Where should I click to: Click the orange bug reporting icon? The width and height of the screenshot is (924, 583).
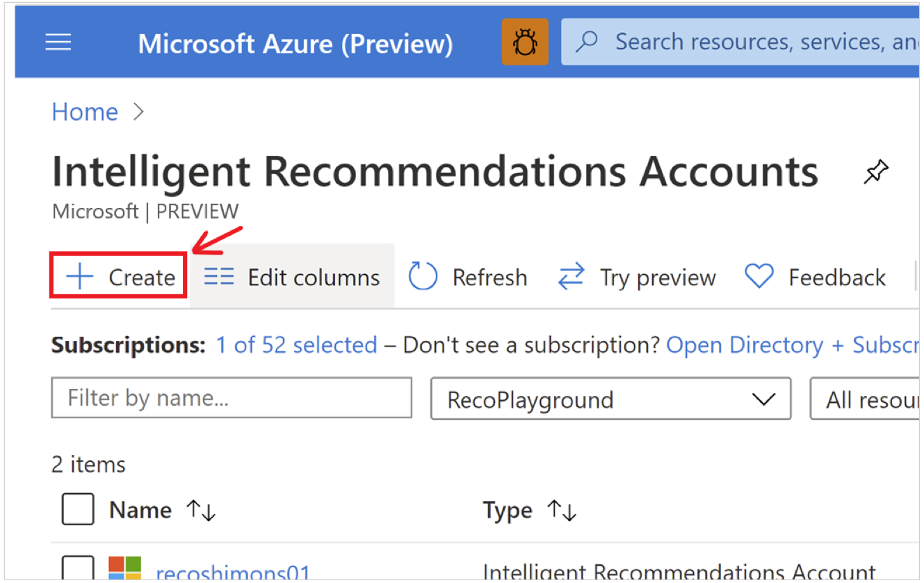[x=525, y=42]
